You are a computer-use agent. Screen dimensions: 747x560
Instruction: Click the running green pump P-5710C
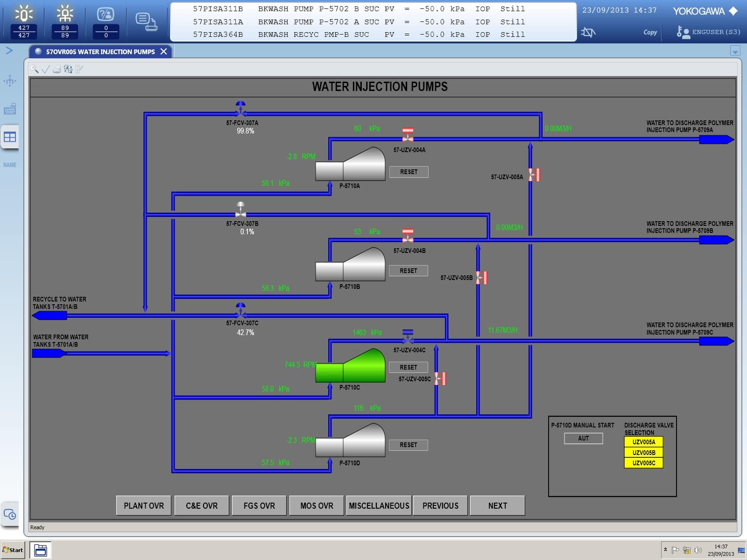click(x=351, y=366)
